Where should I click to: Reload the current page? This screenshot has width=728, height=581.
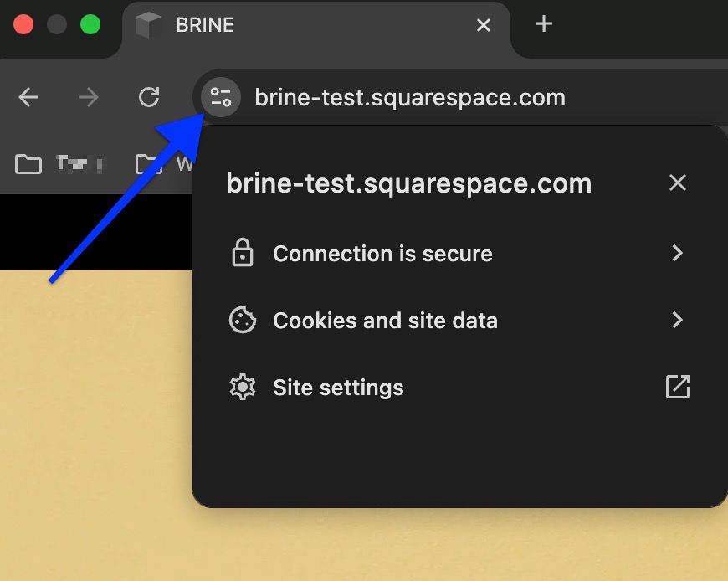coord(149,96)
